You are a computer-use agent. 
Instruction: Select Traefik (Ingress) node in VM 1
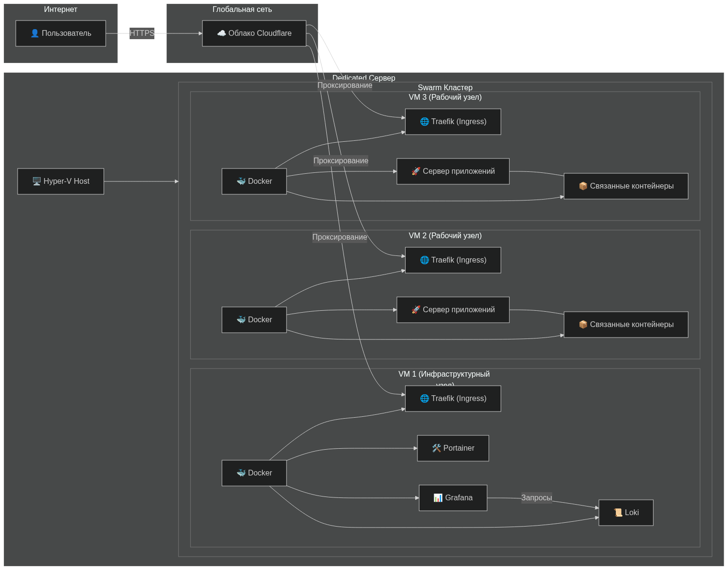click(453, 399)
